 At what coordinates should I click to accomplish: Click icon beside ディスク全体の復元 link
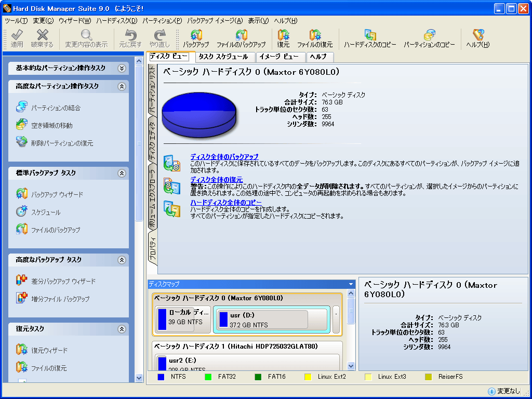coord(172,185)
